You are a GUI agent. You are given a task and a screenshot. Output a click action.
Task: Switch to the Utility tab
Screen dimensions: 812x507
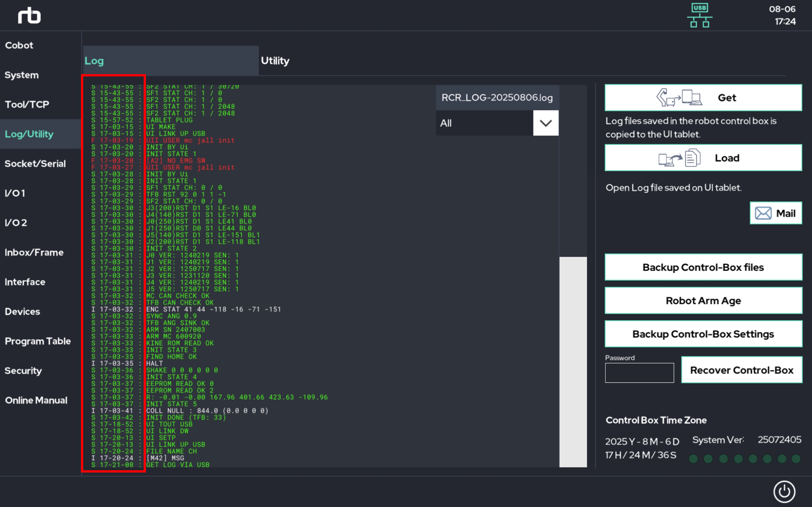coord(275,61)
